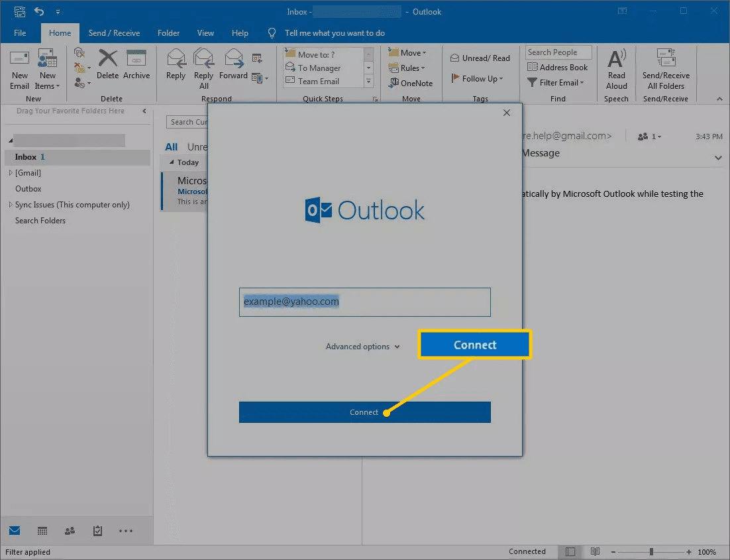This screenshot has height=560, width=730.
Task: Open the Address Book
Action: tap(557, 67)
